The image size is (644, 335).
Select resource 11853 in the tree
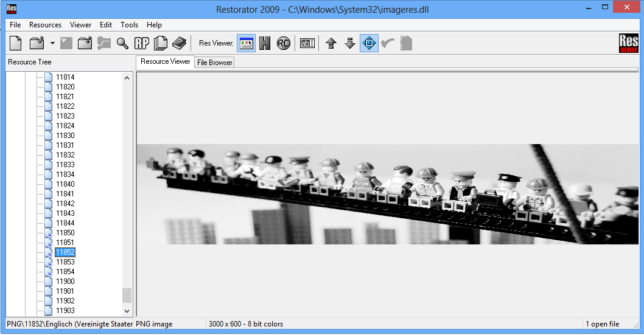65,262
